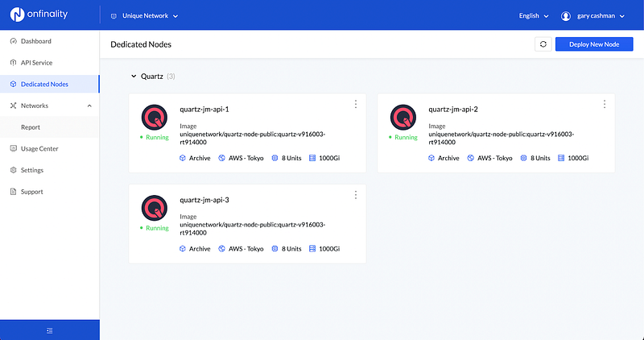Click Running status of quartz-jm-api-1
The width and height of the screenshot is (644, 340).
(155, 137)
